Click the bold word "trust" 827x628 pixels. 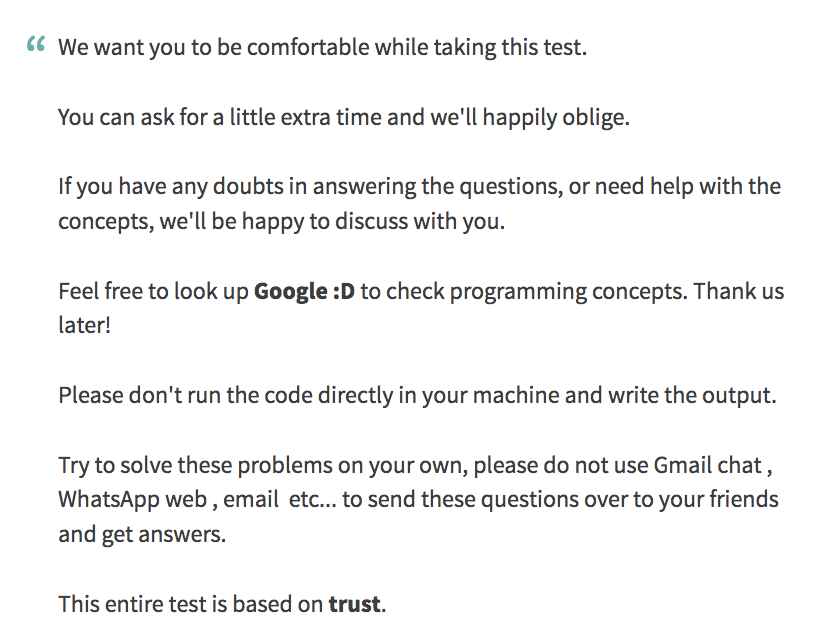tap(354, 604)
